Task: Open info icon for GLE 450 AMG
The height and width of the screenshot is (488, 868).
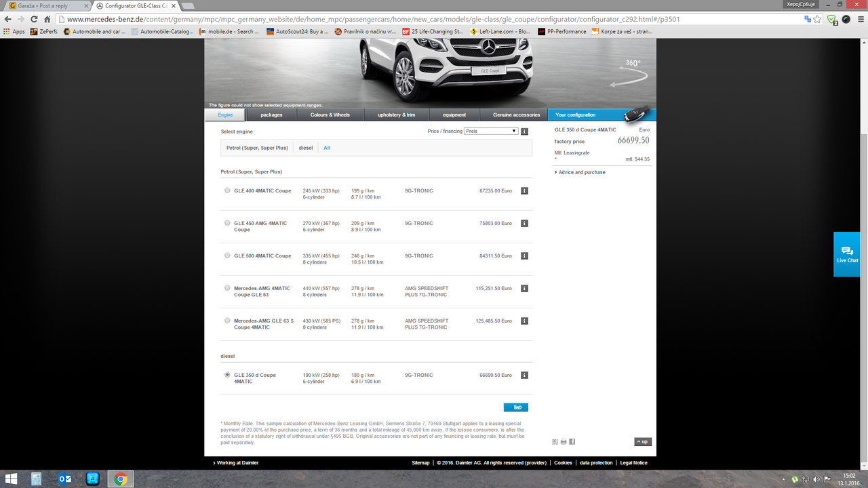Action: [524, 223]
